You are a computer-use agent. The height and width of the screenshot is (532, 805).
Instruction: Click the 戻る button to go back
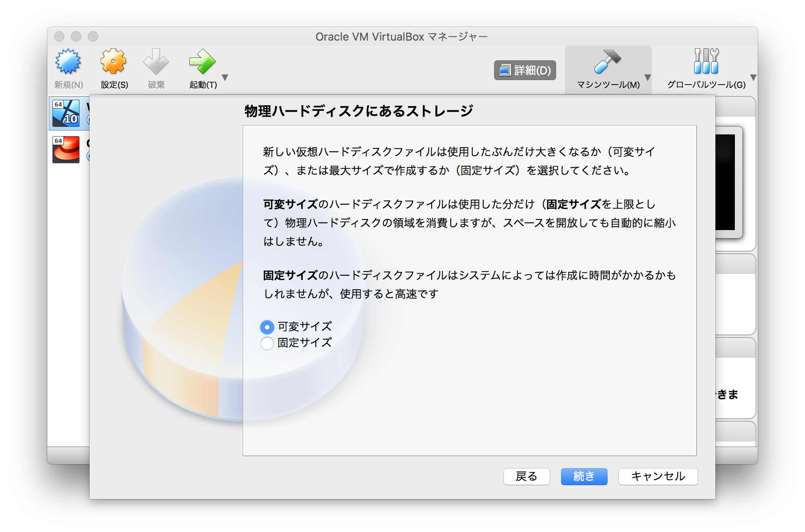pos(526,477)
